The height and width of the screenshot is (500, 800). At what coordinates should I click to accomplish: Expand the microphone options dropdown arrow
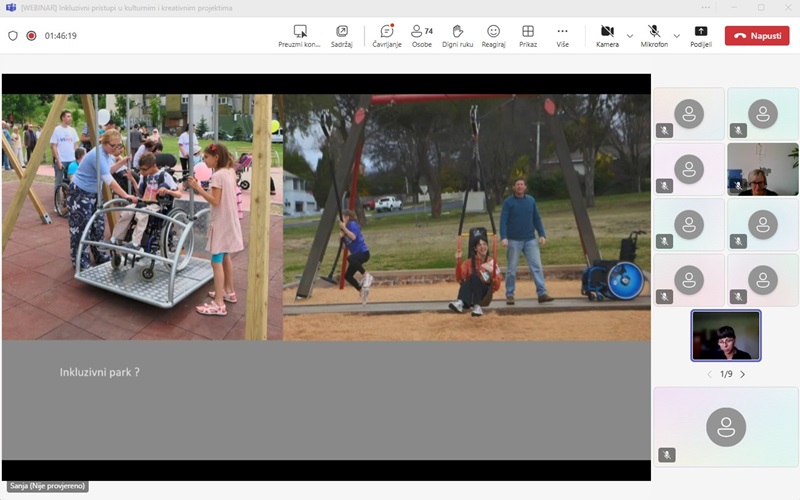(x=677, y=36)
